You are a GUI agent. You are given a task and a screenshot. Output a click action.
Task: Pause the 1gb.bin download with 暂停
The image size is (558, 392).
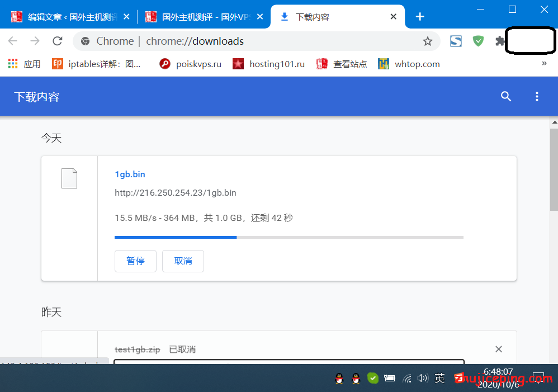coord(135,261)
